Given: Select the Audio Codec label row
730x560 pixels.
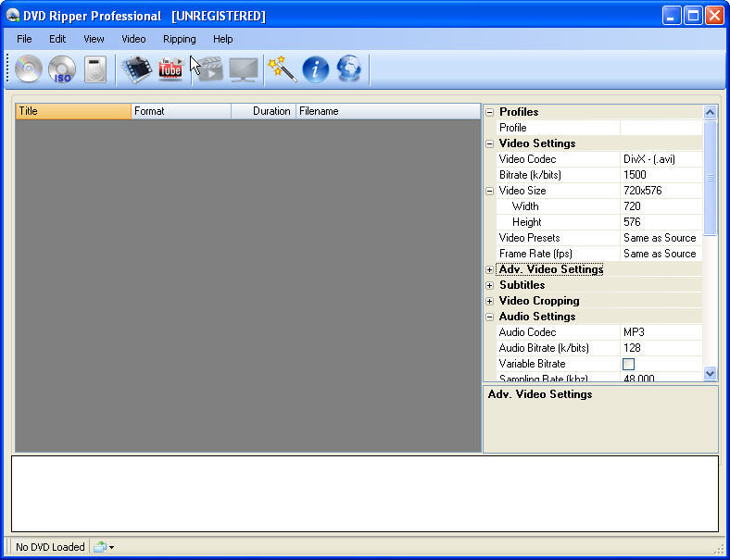Looking at the screenshot, I should tap(527, 332).
